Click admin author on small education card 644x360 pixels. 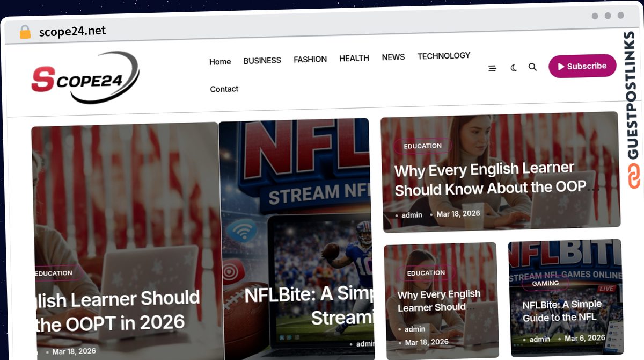415,329
